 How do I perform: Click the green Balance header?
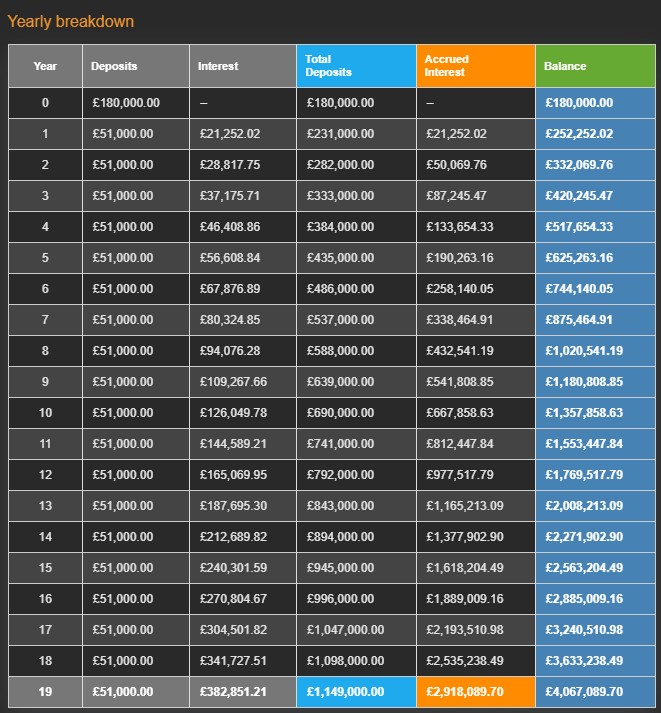coord(596,66)
